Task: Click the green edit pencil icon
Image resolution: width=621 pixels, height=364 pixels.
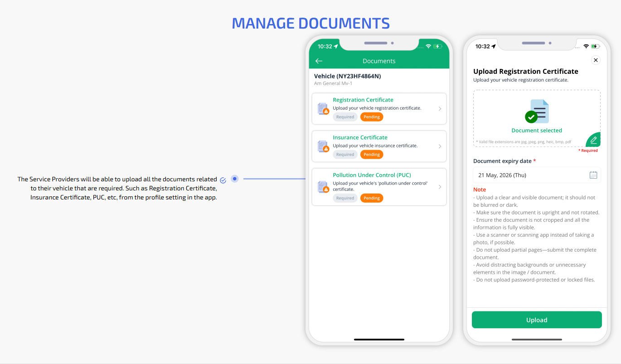Action: click(593, 140)
